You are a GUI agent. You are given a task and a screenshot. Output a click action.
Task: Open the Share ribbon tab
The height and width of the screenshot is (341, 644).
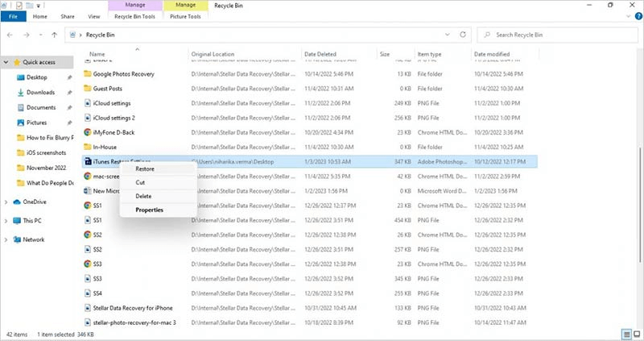(68, 16)
